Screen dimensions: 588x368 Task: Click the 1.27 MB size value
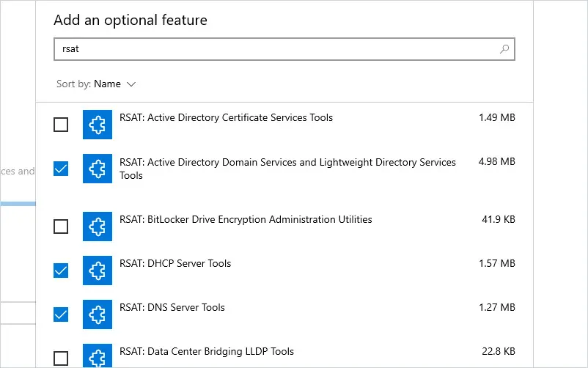497,307
